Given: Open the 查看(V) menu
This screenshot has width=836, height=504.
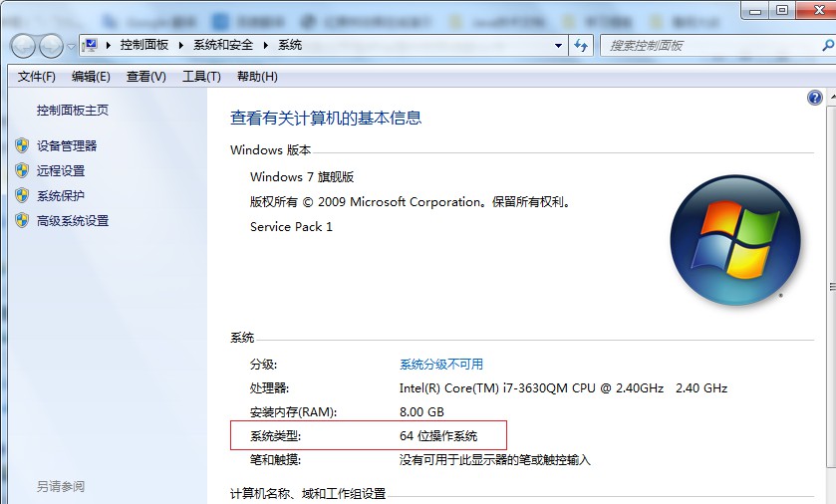Looking at the screenshot, I should [146, 77].
